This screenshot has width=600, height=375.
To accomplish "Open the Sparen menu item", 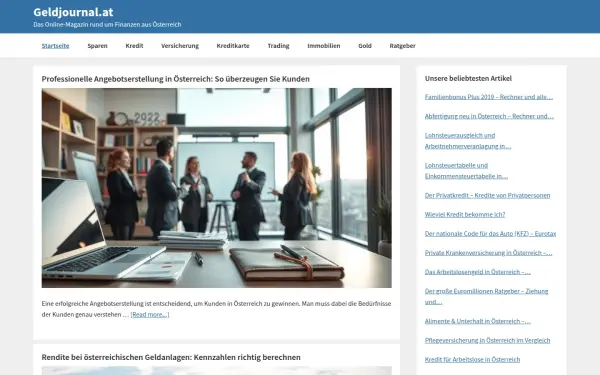I will [97, 46].
